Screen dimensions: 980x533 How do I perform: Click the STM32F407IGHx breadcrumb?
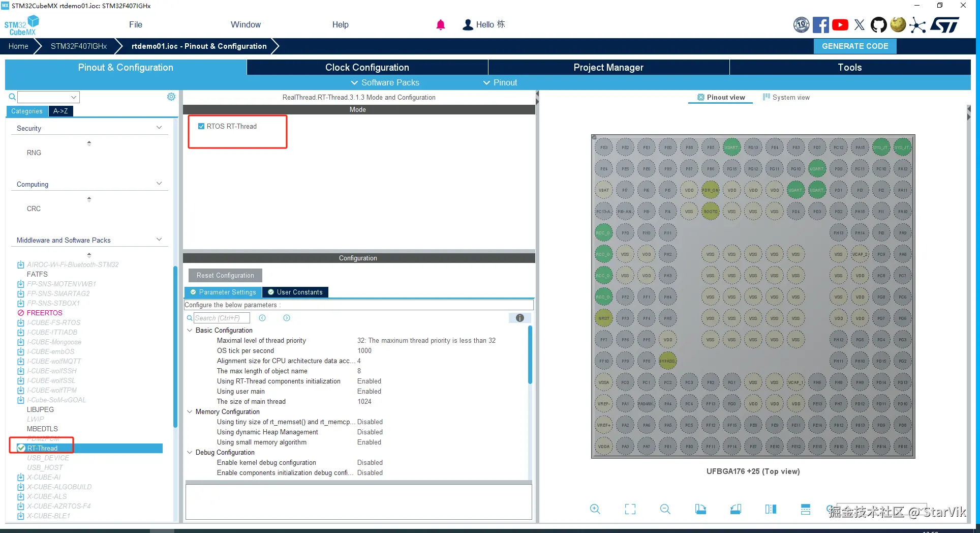79,46
